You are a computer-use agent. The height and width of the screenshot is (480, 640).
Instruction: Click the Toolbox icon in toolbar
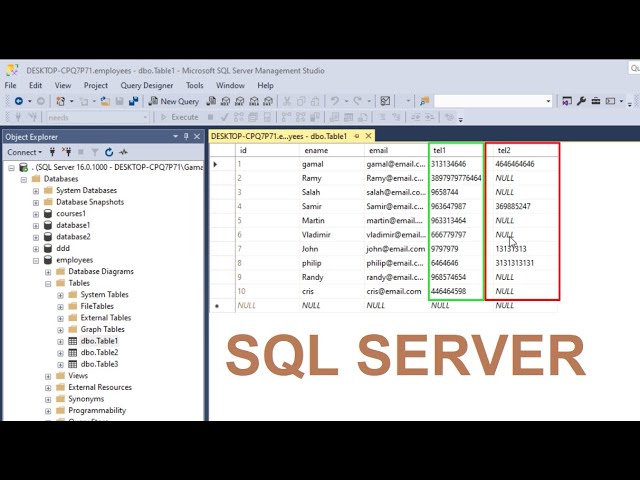(x=596, y=101)
